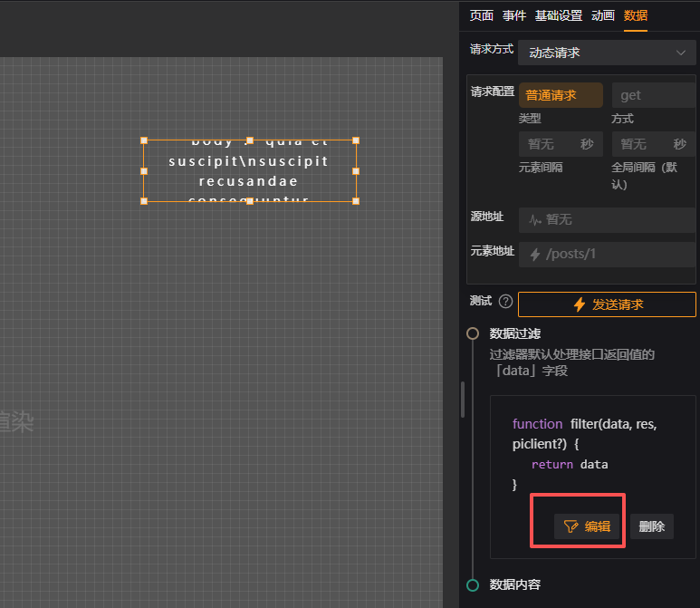Screen dimensions: 700x608
Task: Open the get method field
Action: [x=654, y=95]
